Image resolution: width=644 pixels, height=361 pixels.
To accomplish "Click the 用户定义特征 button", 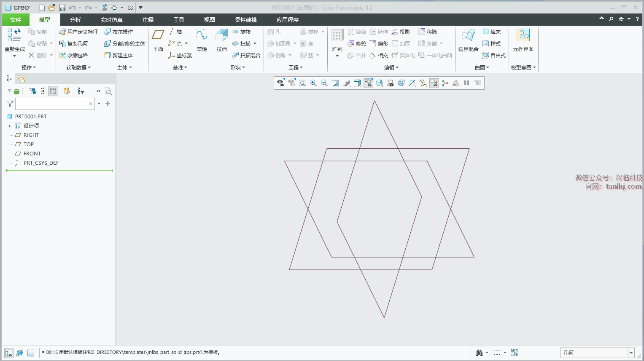I will (x=78, y=32).
